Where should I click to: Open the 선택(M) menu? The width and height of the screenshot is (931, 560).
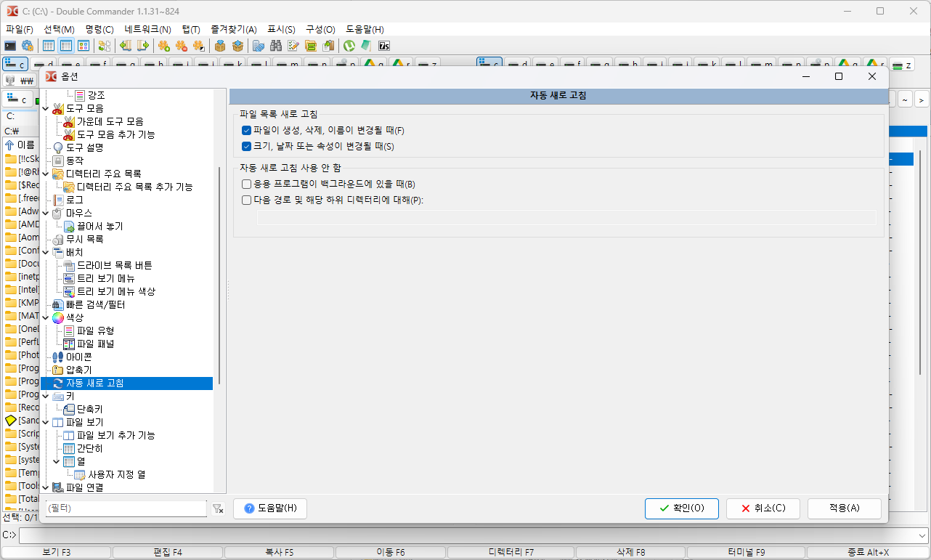59,30
